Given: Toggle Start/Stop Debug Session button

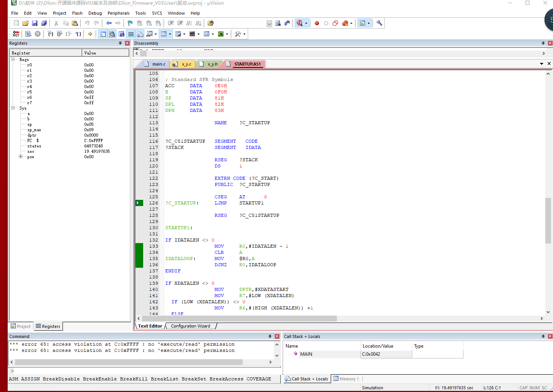Looking at the screenshot, I should point(299,23).
